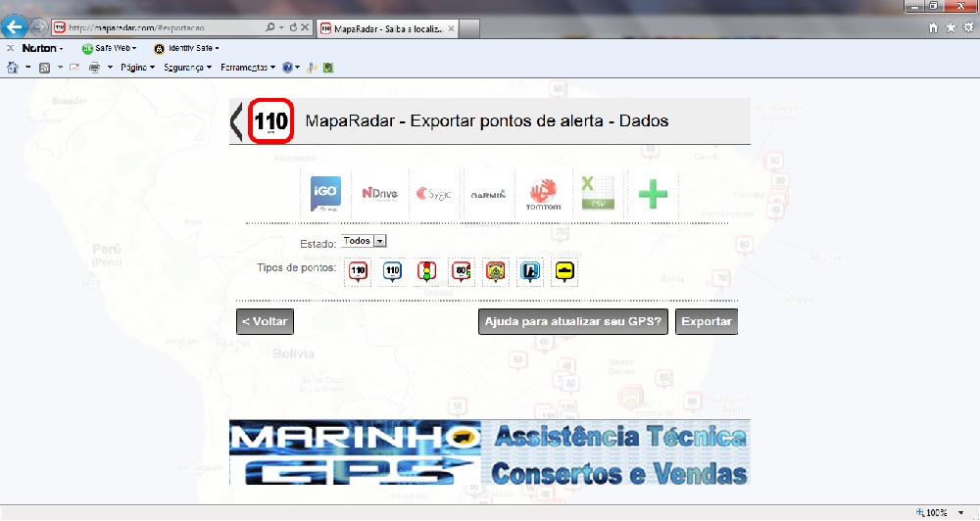Close the MapaRadar tab
The width and height of the screenshot is (980, 521).
click(x=451, y=28)
